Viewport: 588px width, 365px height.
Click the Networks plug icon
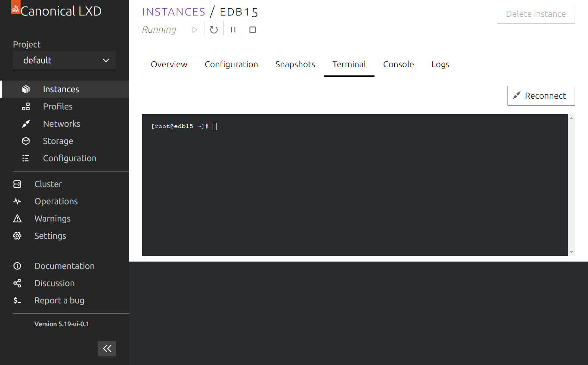click(26, 124)
